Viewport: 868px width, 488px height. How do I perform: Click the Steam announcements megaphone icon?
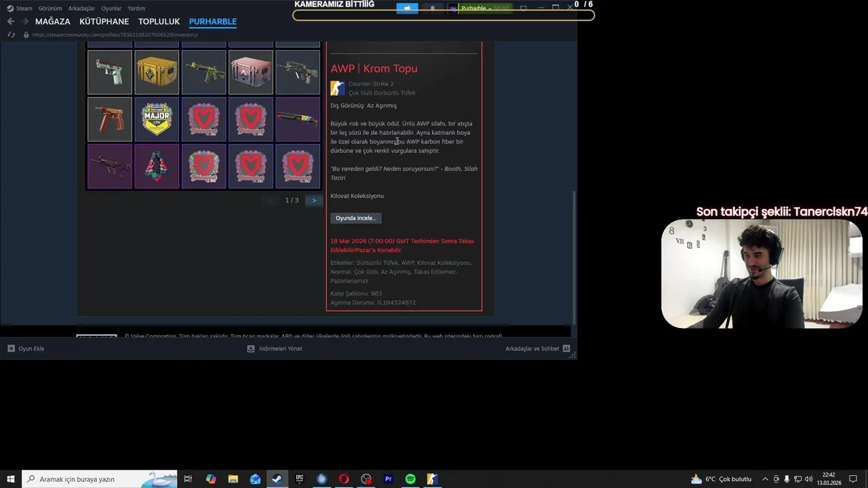(x=408, y=8)
